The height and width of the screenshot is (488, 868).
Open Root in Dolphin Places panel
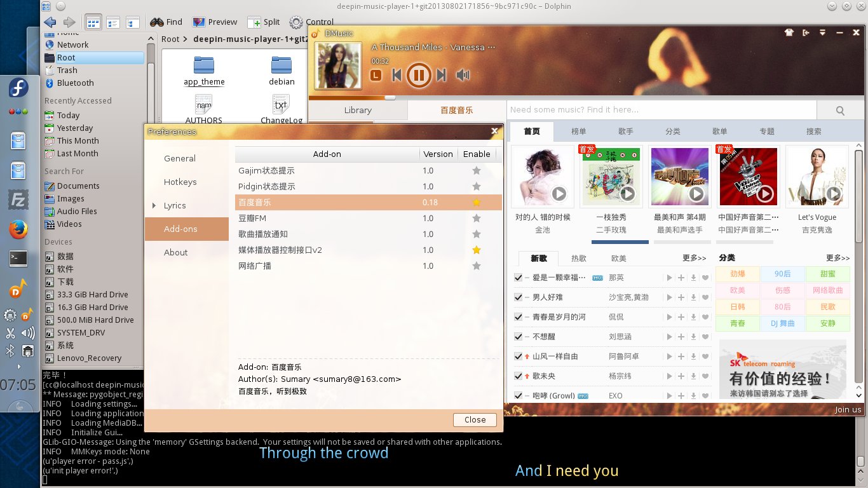click(93, 58)
